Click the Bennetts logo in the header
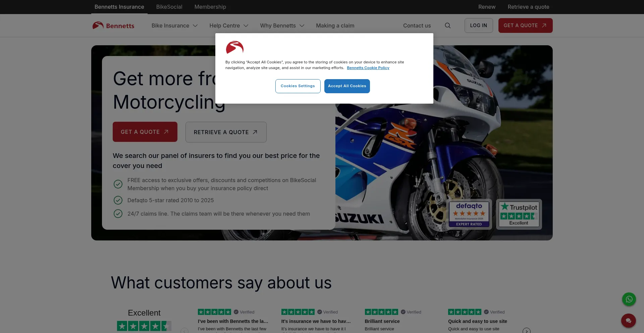Screen dimensions: 644x333 (113, 25)
